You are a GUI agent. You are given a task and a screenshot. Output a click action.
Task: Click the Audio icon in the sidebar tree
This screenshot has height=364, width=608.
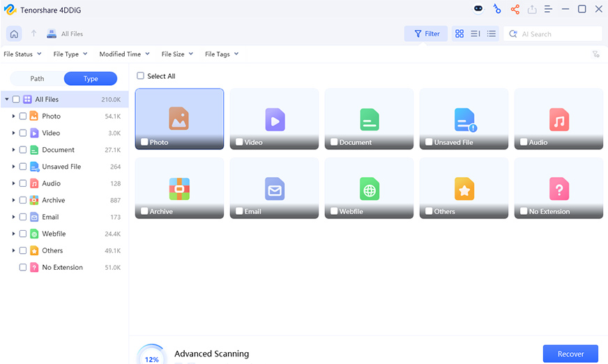[34, 183]
